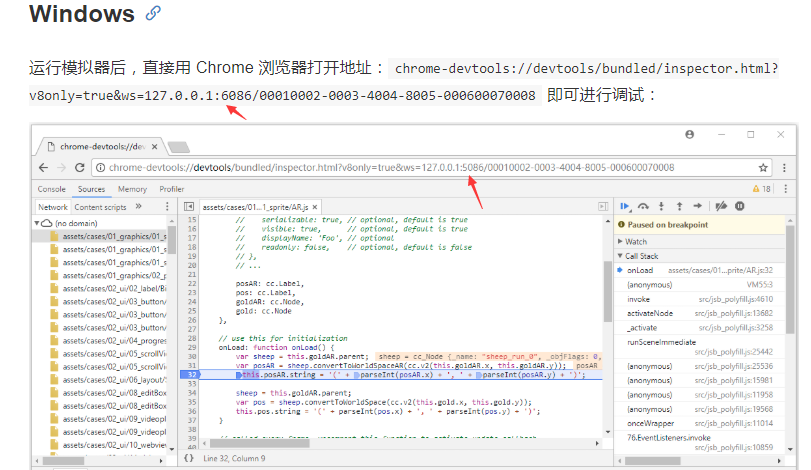Click the Chrome profile avatar icon
This screenshot has height=470, width=811.
click(x=689, y=134)
